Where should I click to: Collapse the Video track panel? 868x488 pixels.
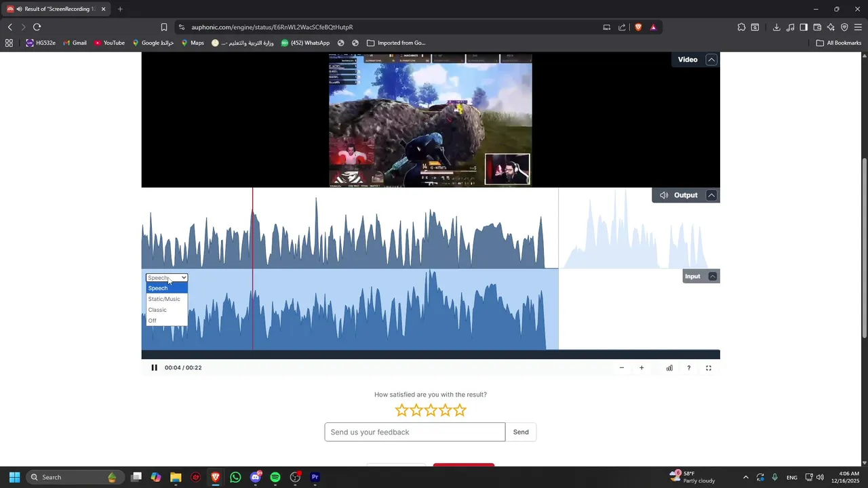pos(711,60)
